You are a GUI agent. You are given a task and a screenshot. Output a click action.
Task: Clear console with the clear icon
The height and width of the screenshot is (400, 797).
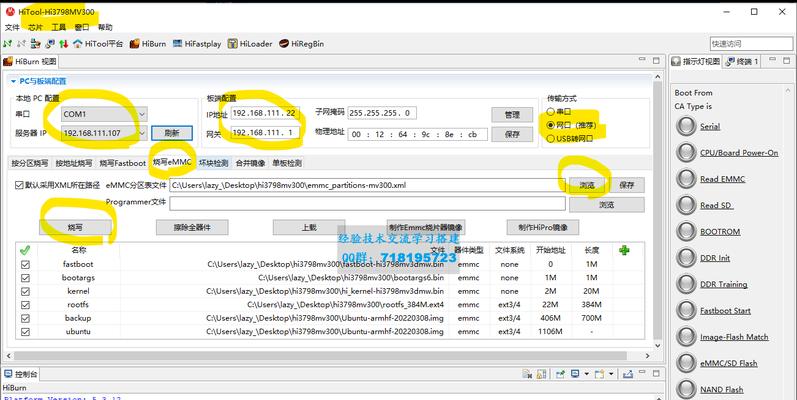click(527, 374)
